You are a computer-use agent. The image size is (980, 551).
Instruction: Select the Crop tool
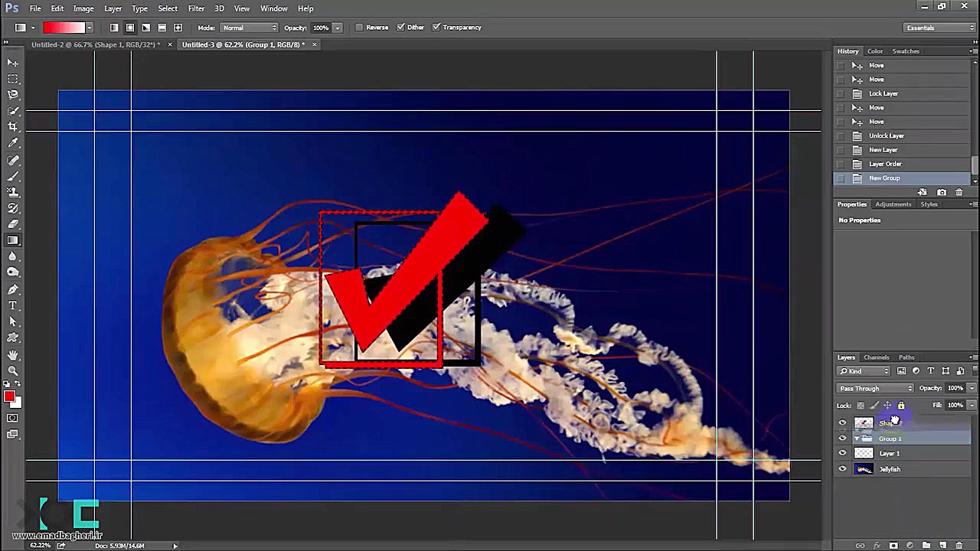pyautogui.click(x=13, y=126)
